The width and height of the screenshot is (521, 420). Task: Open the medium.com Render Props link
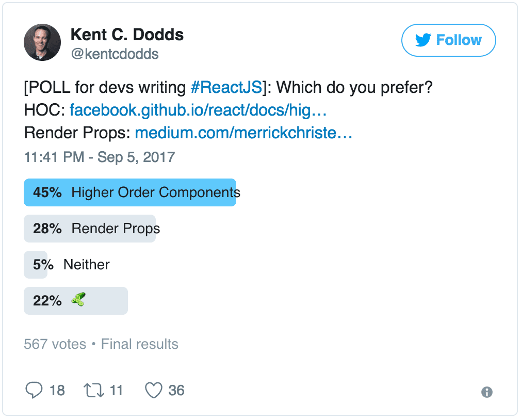coord(243,133)
